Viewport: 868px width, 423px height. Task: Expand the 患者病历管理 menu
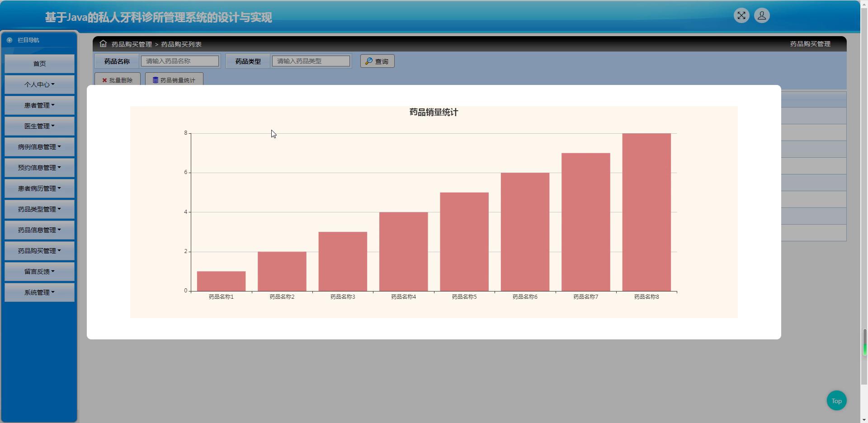(40, 188)
